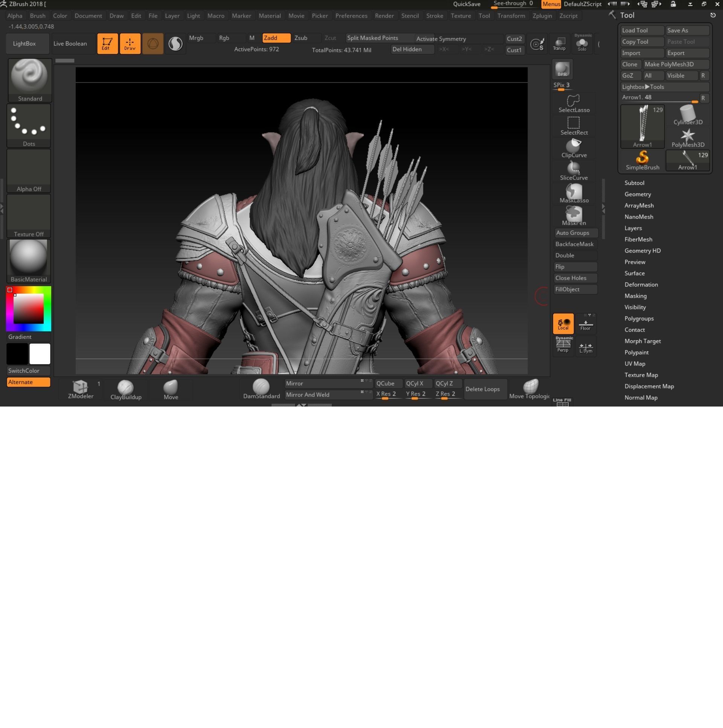
Task: Choose the SliceCurve brush
Action: click(x=574, y=171)
